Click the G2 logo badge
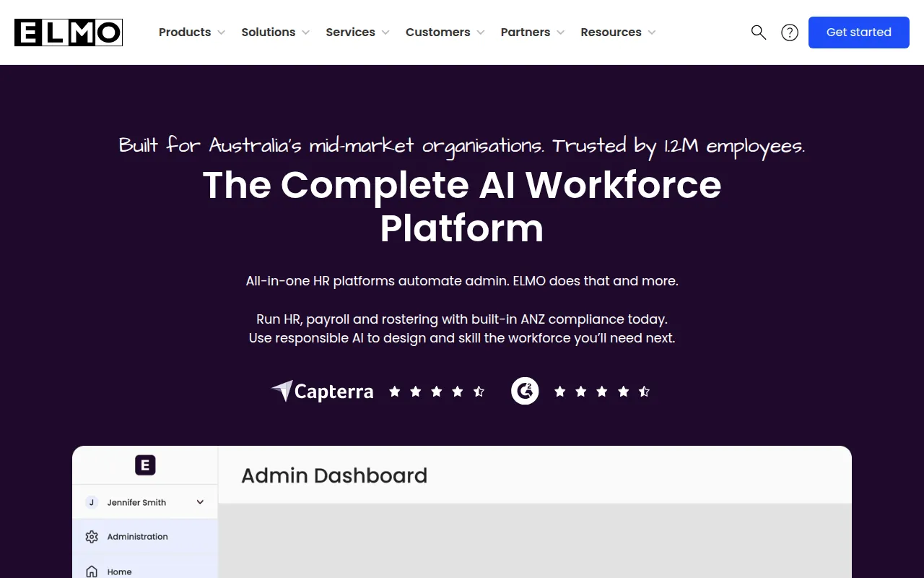The height and width of the screenshot is (578, 924). (x=525, y=391)
